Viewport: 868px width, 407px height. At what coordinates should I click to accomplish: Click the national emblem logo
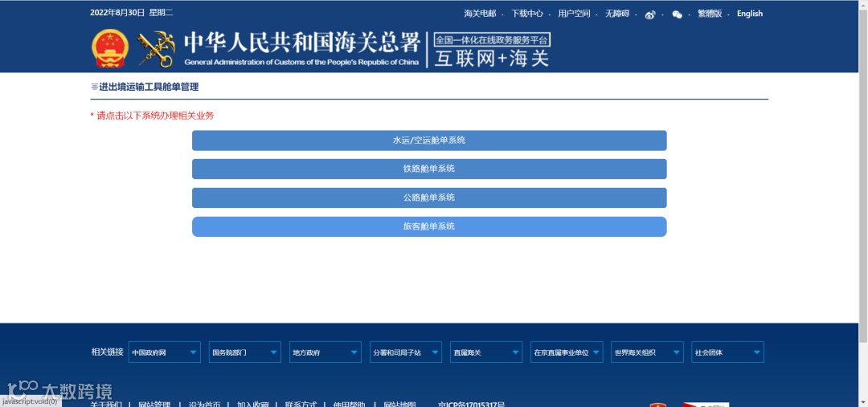click(x=110, y=49)
